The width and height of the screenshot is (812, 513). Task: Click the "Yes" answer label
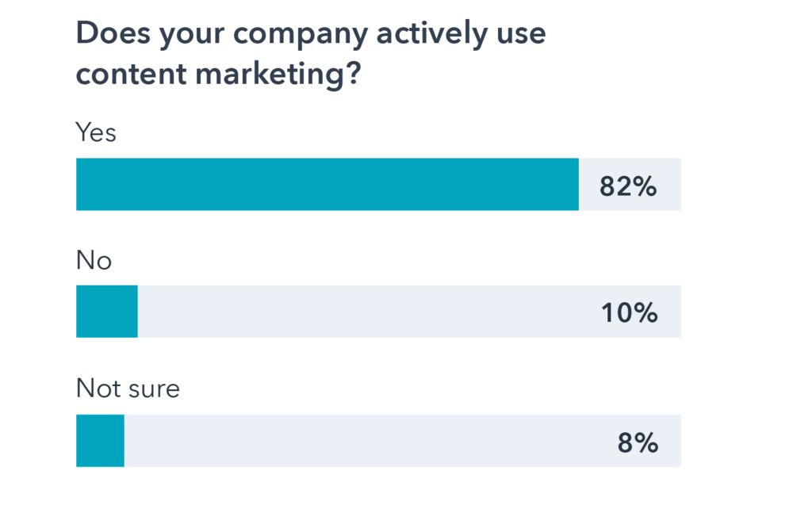pos(96,132)
